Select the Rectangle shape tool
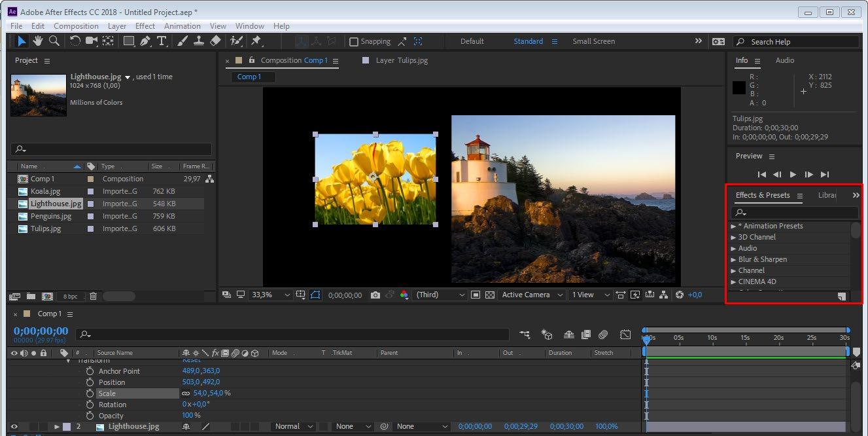This screenshot has height=436, width=868. click(129, 41)
